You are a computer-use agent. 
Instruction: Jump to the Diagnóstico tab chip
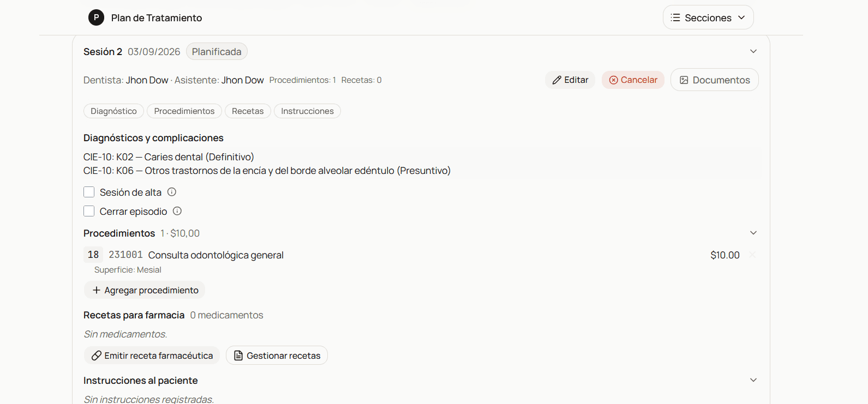(113, 111)
